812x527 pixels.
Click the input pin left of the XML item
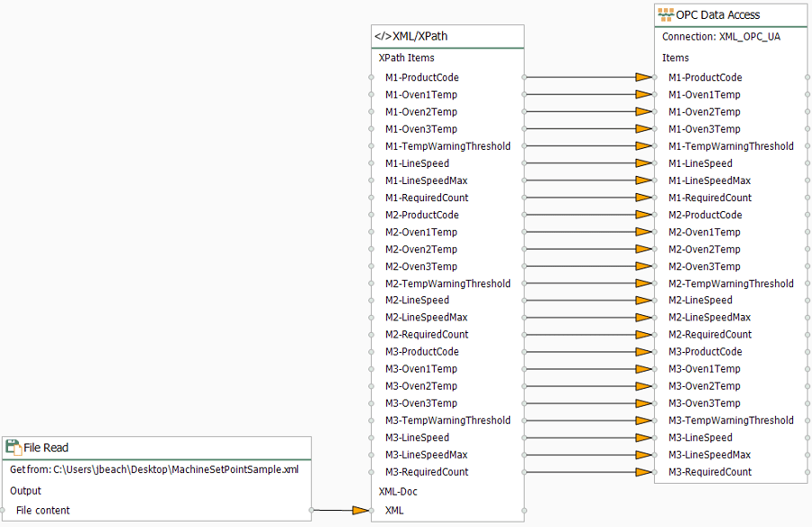370,510
